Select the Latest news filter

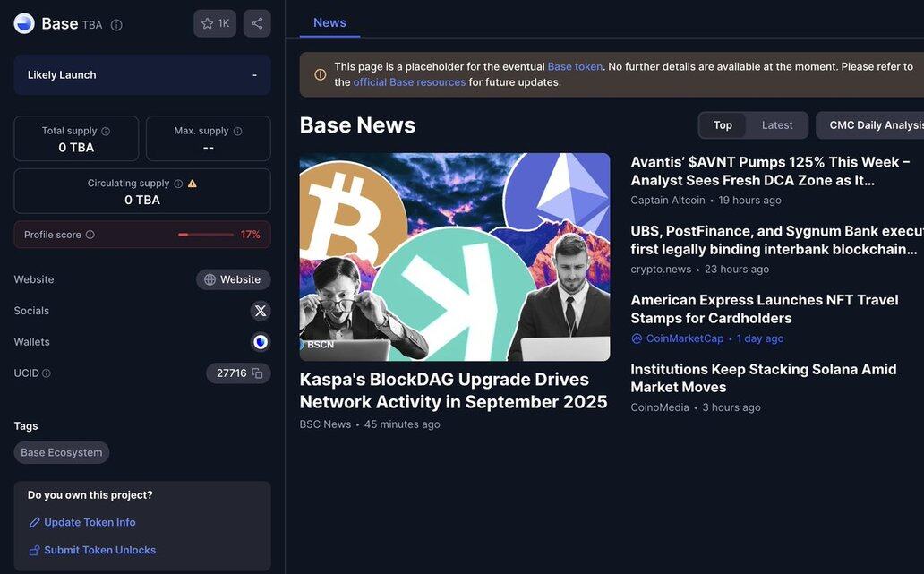[x=776, y=125]
